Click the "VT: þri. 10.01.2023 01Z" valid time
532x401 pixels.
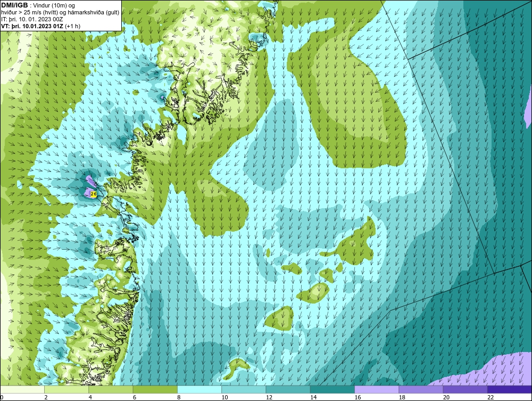(32, 26)
